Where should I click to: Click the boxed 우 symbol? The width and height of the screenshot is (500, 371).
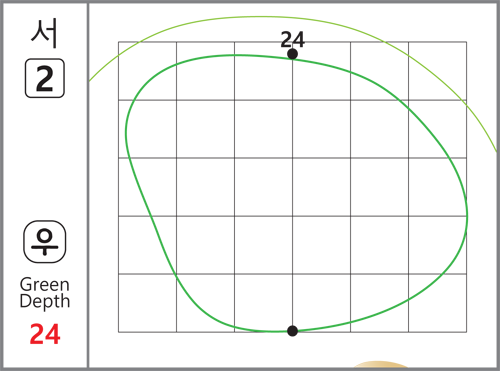pyautogui.click(x=45, y=242)
